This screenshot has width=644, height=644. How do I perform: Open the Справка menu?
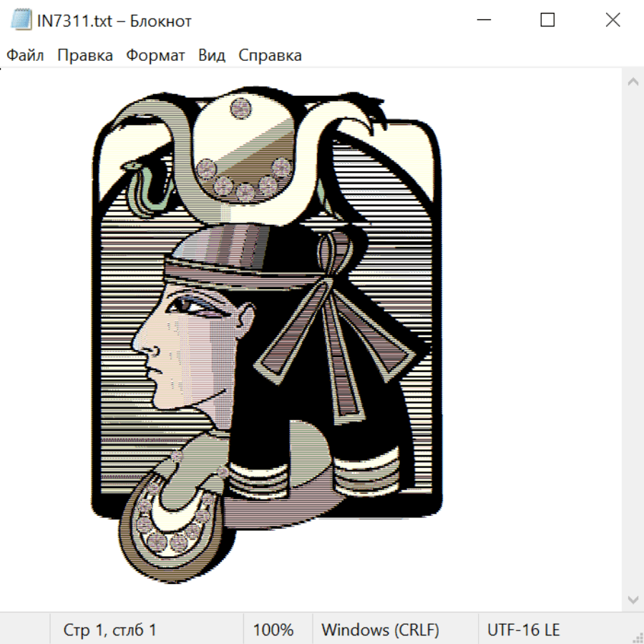pyautogui.click(x=270, y=56)
